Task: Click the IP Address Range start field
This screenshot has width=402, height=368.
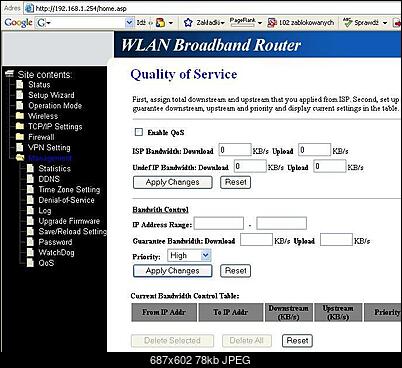Action: pyautogui.click(x=219, y=223)
